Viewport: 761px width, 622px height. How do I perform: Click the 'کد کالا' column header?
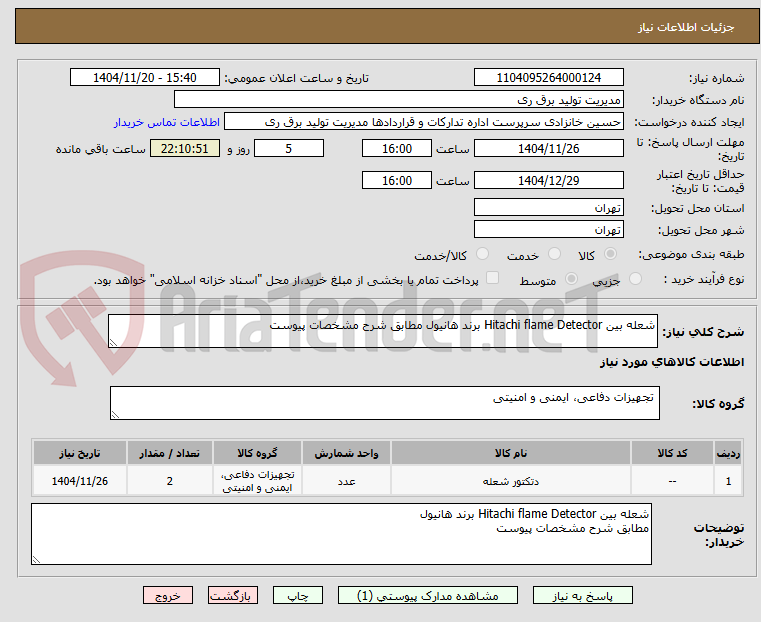pos(672,453)
